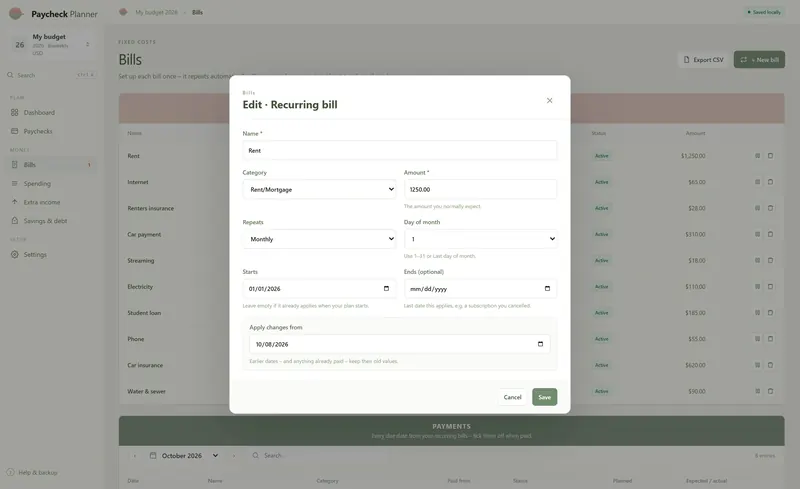The height and width of the screenshot is (489, 800).
Task: Click the Amount field showing 1250.00
Action: (x=480, y=189)
